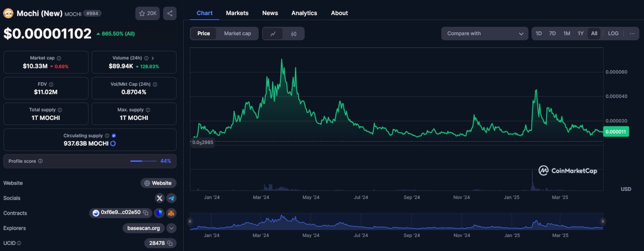
Task: Select the All time range
Action: tap(594, 34)
